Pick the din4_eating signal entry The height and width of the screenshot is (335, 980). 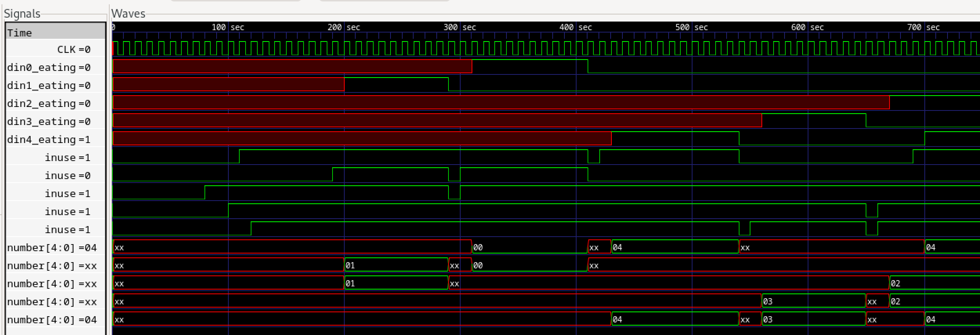pos(49,140)
